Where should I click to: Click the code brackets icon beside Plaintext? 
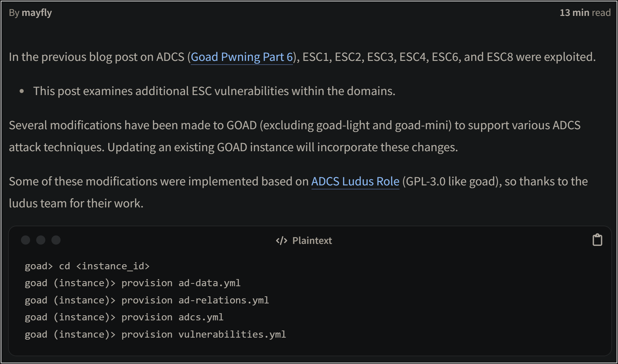[281, 241]
